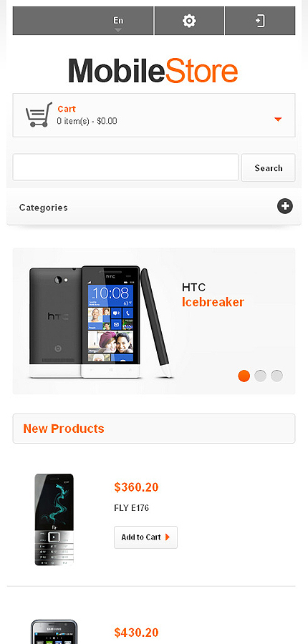Click the Samsung phone thumbnail
Screen dimensions: 308x644
(54, 632)
